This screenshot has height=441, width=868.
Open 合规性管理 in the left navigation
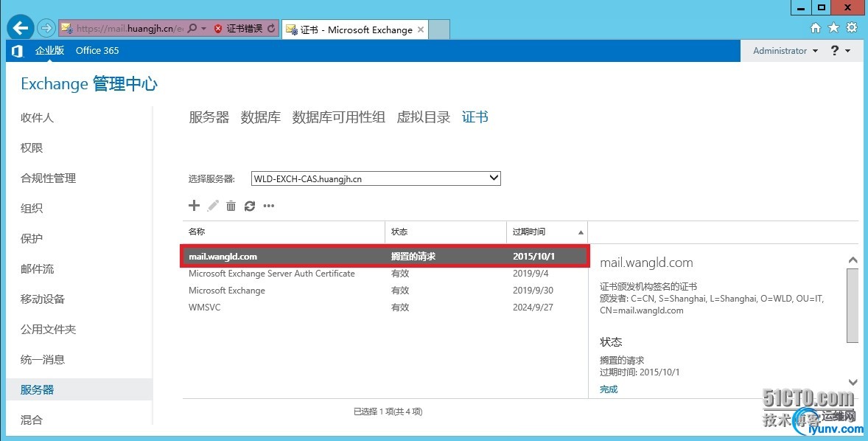pyautogui.click(x=48, y=178)
